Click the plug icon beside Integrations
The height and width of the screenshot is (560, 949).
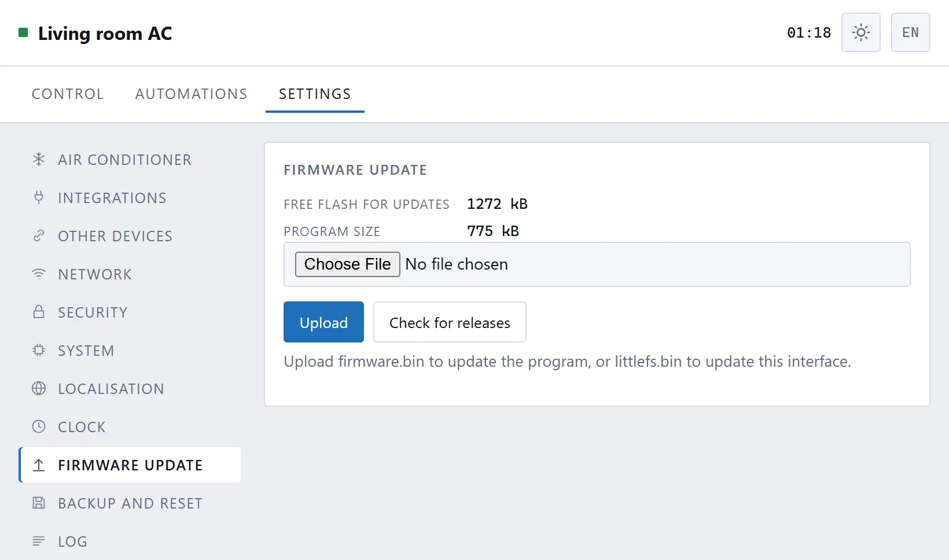(x=39, y=197)
